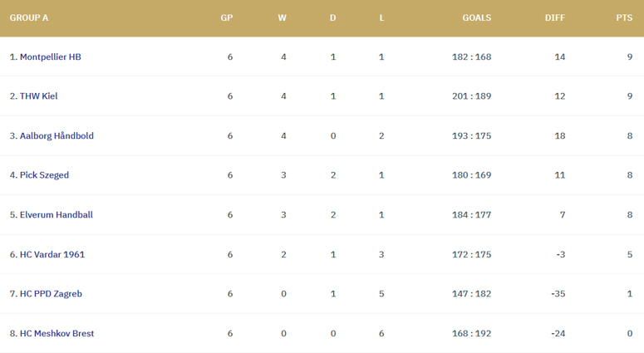Click HC Meshkov Brest goals 168 : 192

pyautogui.click(x=471, y=333)
